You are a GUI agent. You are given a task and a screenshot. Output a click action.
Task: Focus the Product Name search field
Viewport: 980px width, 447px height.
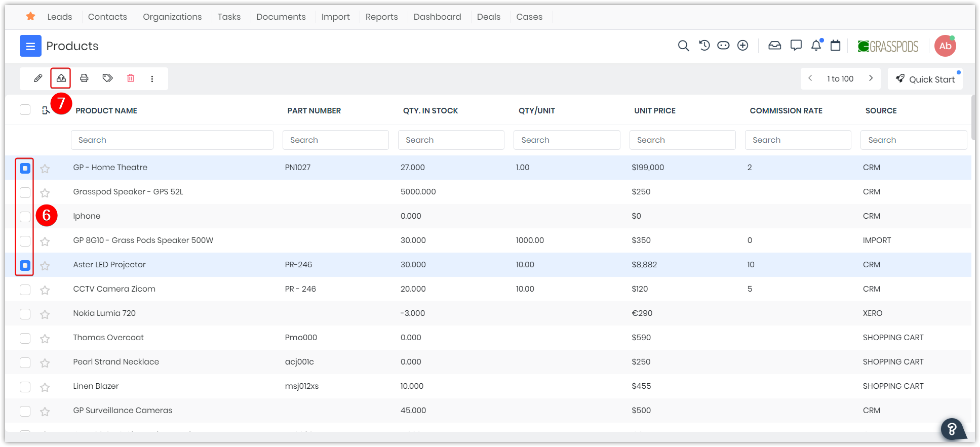coord(172,140)
